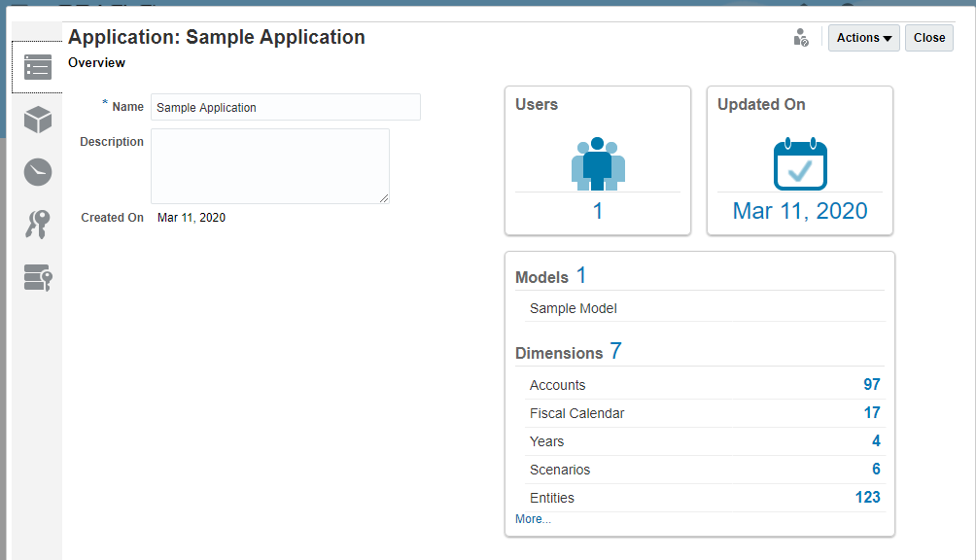The image size is (976, 560).
Task: Click the Users people icon
Action: [598, 163]
